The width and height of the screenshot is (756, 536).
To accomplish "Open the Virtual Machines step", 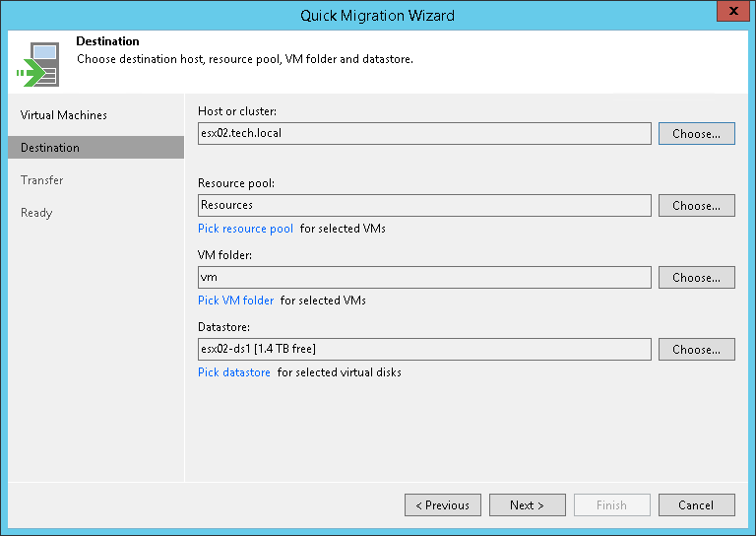I will pyautogui.click(x=64, y=115).
